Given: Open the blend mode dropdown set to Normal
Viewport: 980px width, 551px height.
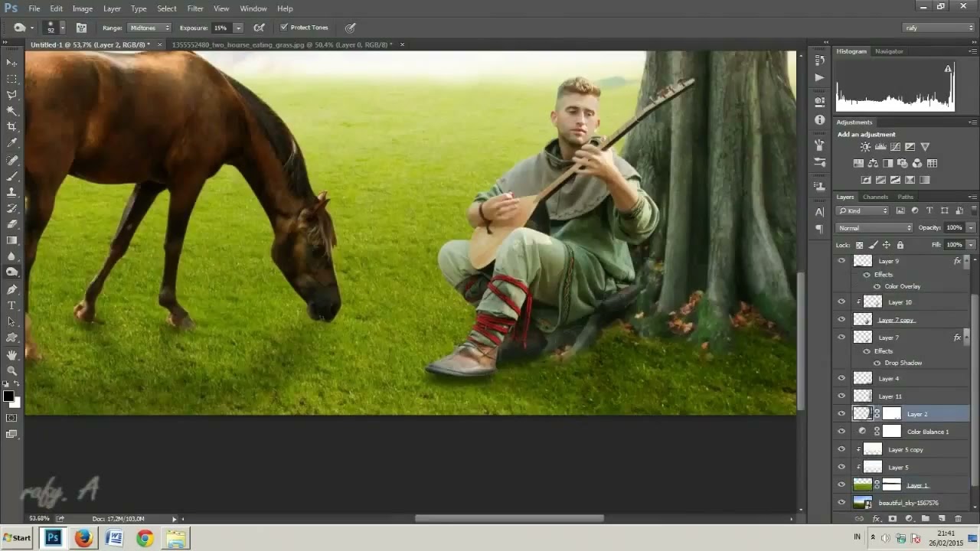Looking at the screenshot, I should click(874, 228).
